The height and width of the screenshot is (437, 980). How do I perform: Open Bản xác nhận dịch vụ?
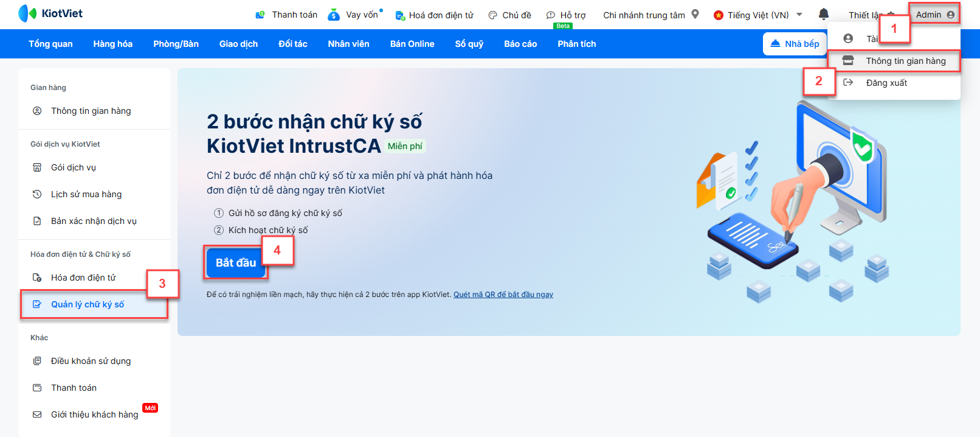pyautogui.click(x=94, y=221)
